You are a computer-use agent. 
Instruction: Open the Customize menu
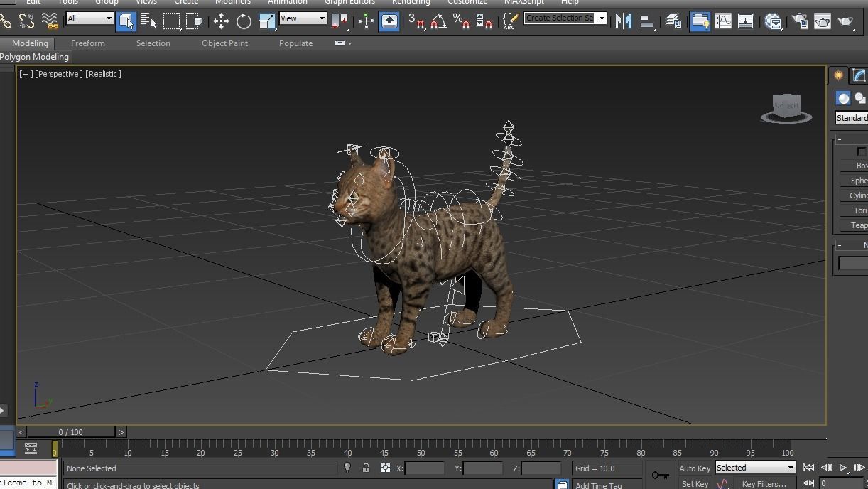pyautogui.click(x=467, y=2)
